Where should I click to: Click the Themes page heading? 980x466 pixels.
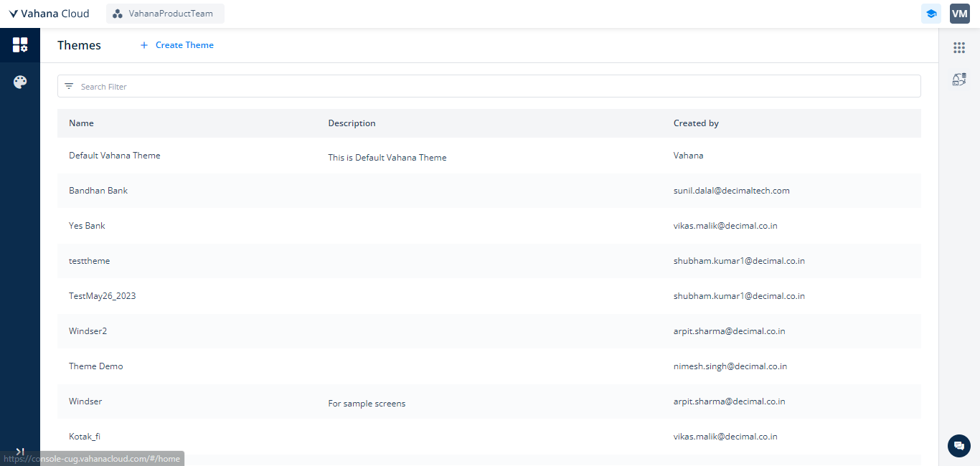(x=79, y=45)
